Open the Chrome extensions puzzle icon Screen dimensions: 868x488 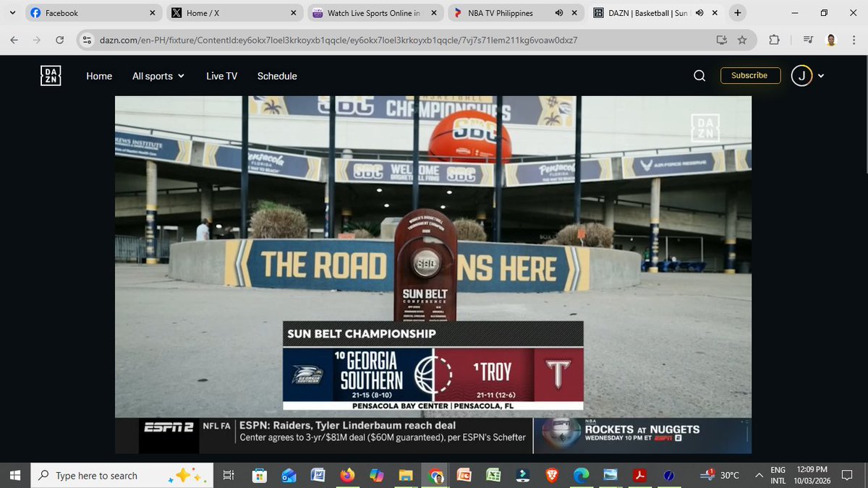click(773, 40)
